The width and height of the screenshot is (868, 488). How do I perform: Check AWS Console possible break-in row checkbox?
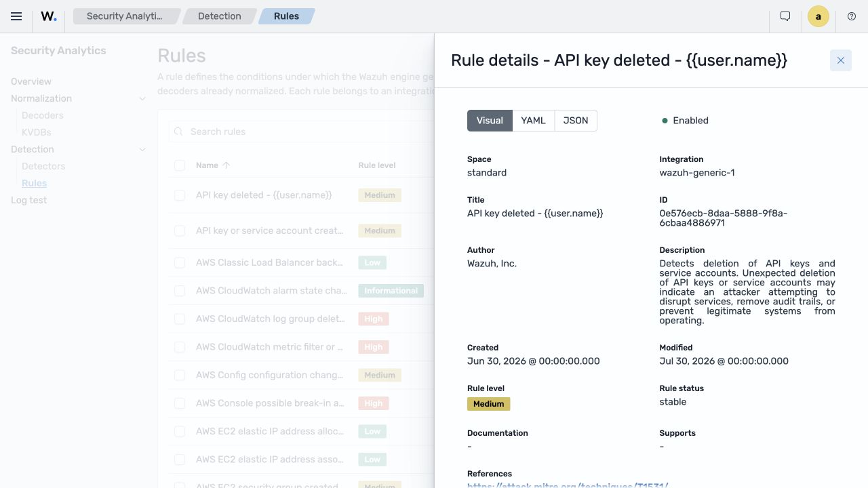(x=180, y=403)
